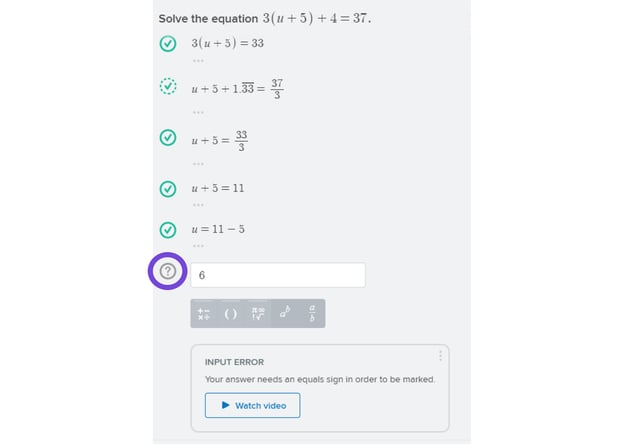The height and width of the screenshot is (444, 624).
Task: Click the green check beside u+5=33/3
Action: pos(168,139)
